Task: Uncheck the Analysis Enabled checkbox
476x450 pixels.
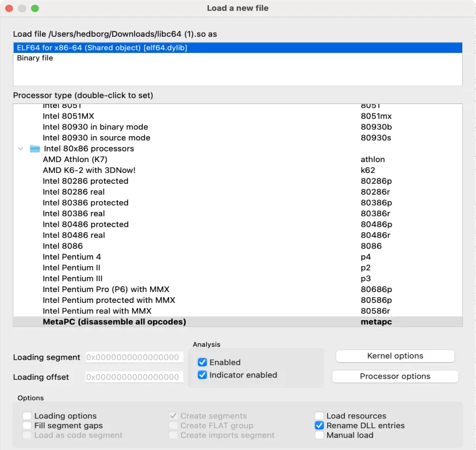Action: coord(202,362)
